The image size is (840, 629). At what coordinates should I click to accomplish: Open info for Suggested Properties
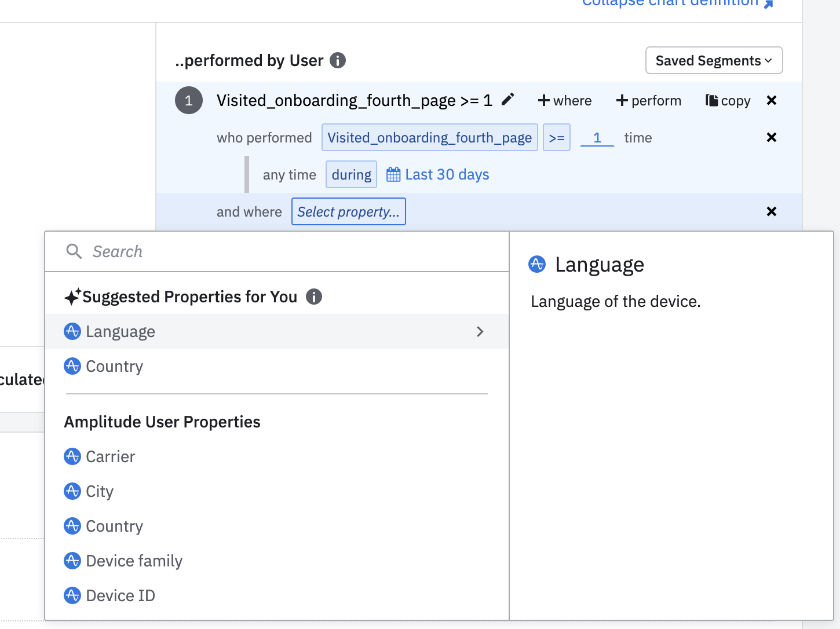(314, 297)
